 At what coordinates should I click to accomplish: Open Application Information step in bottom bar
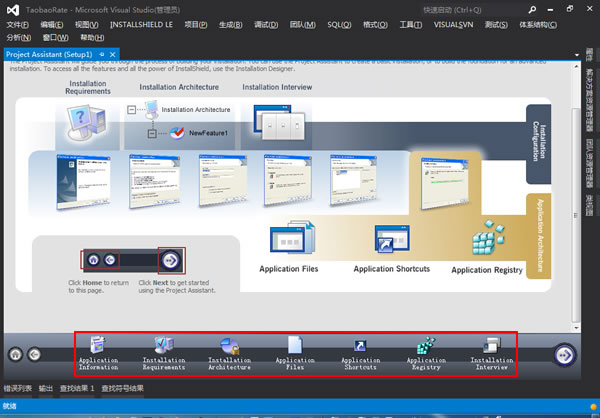pyautogui.click(x=98, y=354)
